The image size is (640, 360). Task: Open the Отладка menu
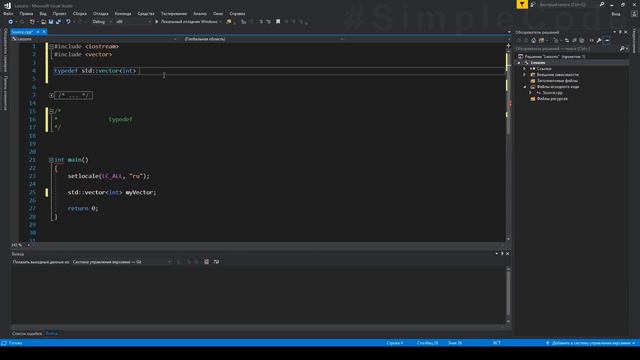pyautogui.click(x=100, y=13)
